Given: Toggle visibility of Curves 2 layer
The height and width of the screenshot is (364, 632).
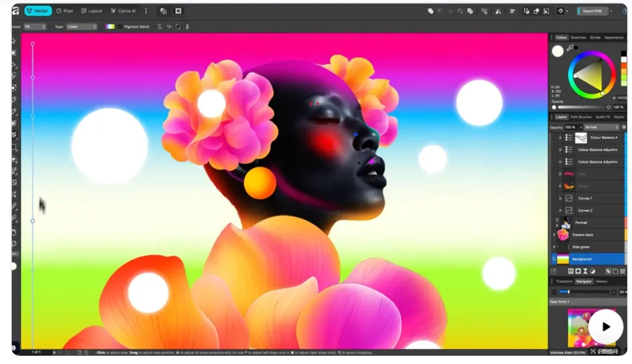Looking at the screenshot, I should [560, 211].
